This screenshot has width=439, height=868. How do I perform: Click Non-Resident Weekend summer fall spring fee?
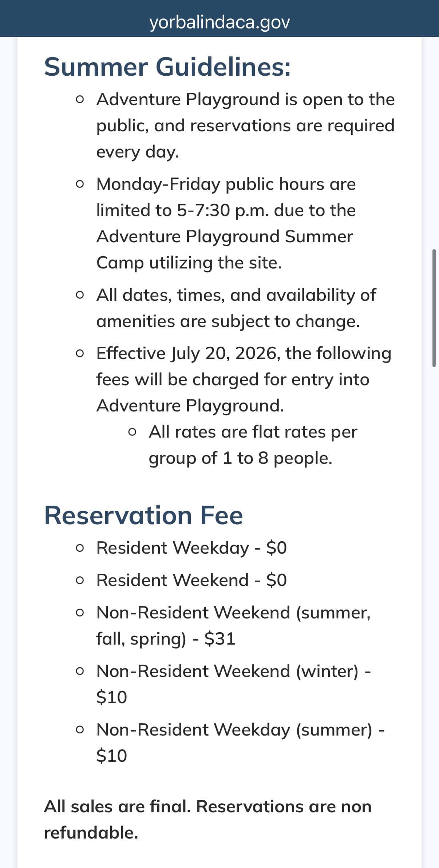click(233, 625)
